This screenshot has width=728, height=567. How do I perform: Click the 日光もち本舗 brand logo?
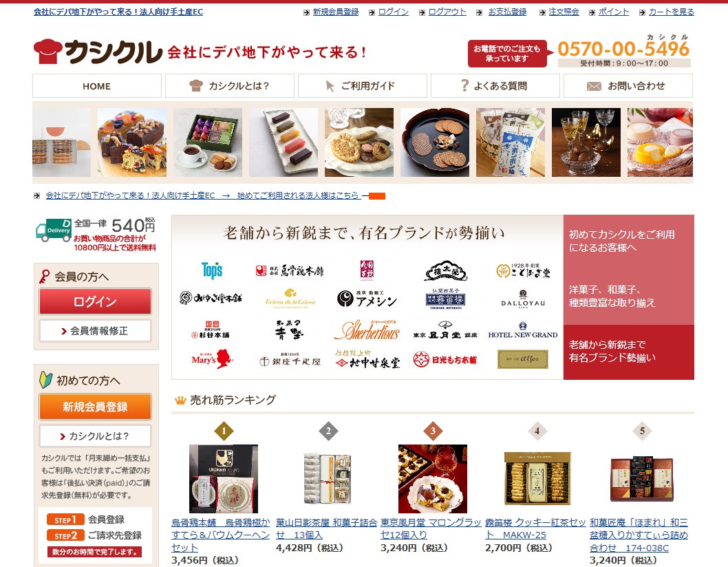445,359
